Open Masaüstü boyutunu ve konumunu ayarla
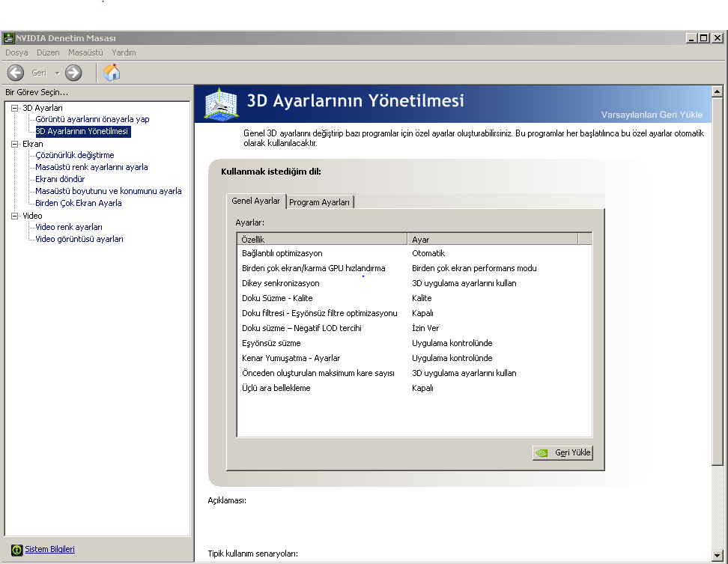728x564 pixels. point(108,191)
